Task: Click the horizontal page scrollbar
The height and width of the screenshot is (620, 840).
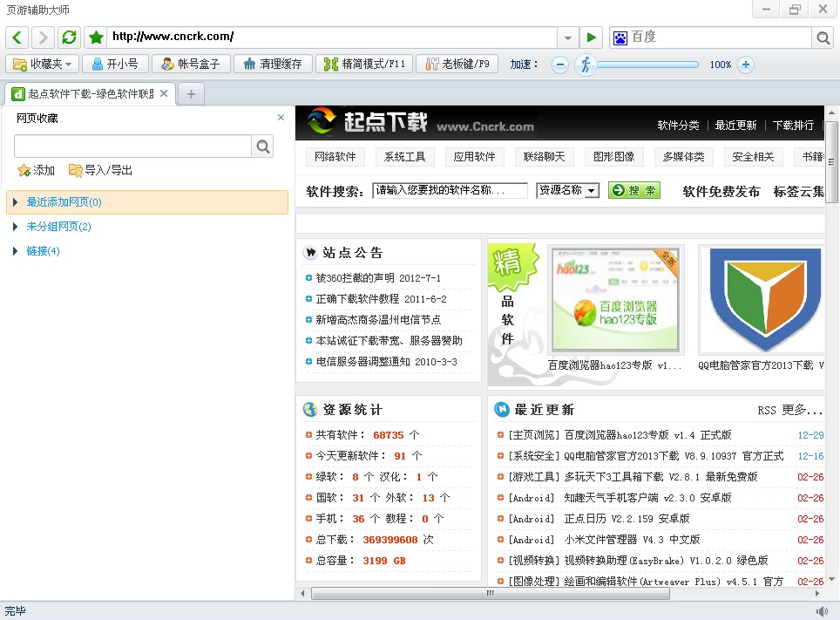Action: click(x=491, y=593)
